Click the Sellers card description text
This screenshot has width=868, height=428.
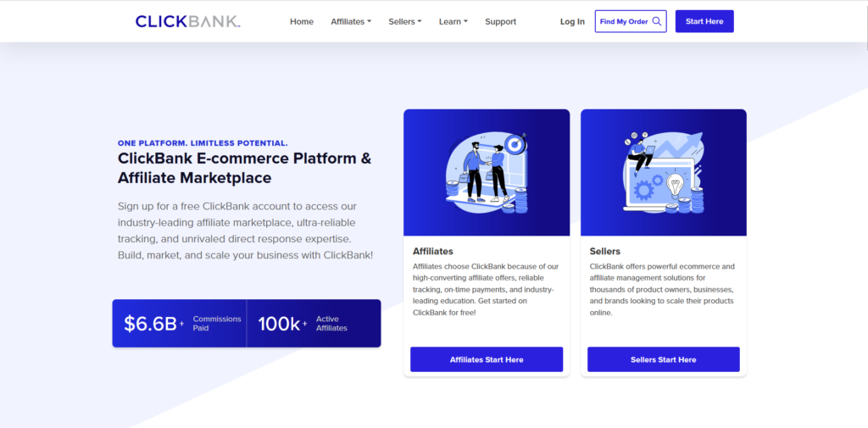[x=662, y=290]
